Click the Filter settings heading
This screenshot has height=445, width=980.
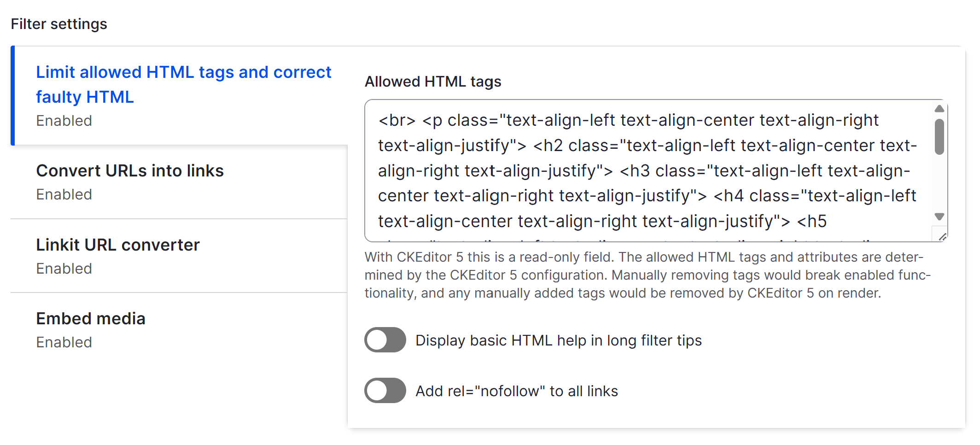pyautogui.click(x=59, y=24)
